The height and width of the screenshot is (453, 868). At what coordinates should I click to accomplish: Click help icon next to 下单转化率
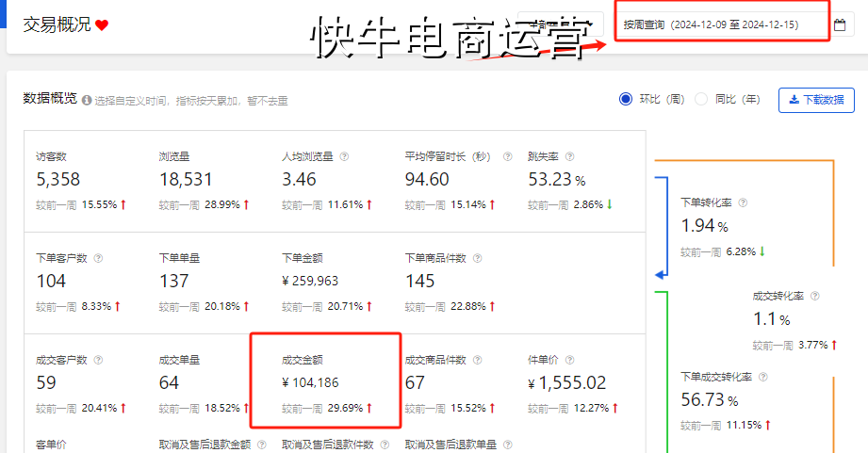(x=744, y=203)
